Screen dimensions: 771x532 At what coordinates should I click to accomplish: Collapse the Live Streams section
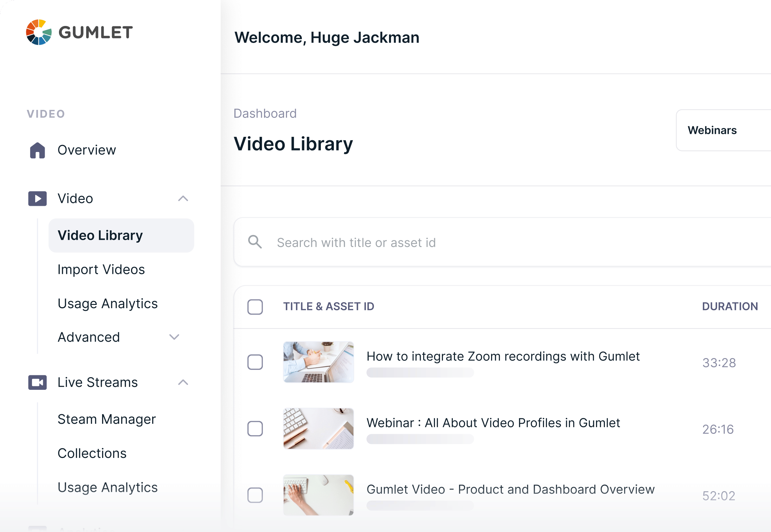183,383
